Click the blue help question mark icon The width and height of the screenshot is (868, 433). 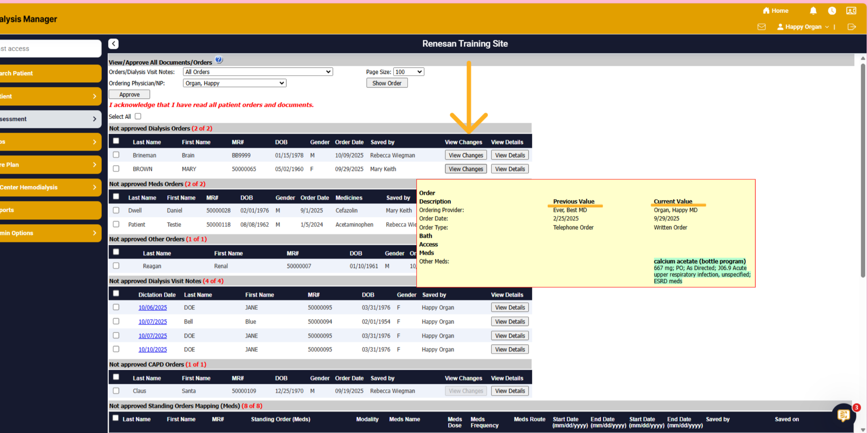[219, 60]
